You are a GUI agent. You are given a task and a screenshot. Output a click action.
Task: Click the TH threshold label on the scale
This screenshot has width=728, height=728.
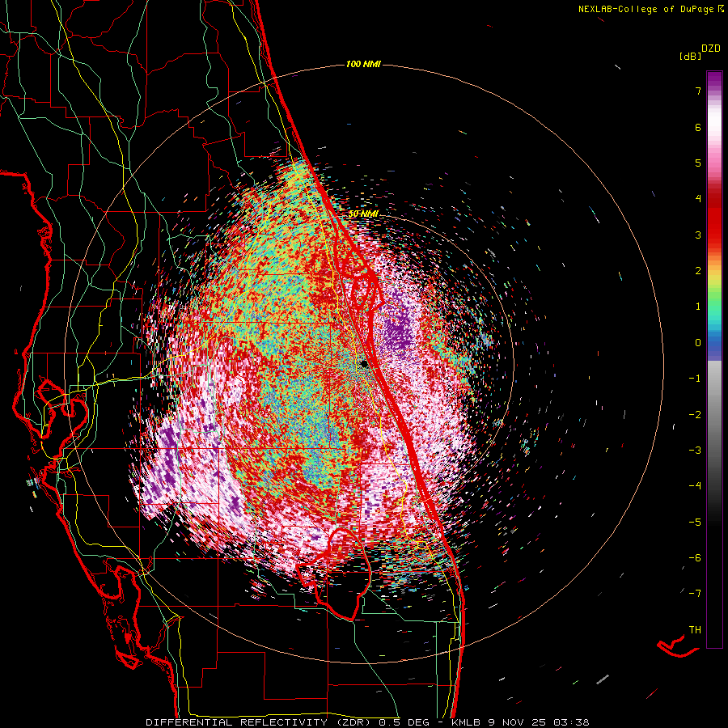[695, 630]
